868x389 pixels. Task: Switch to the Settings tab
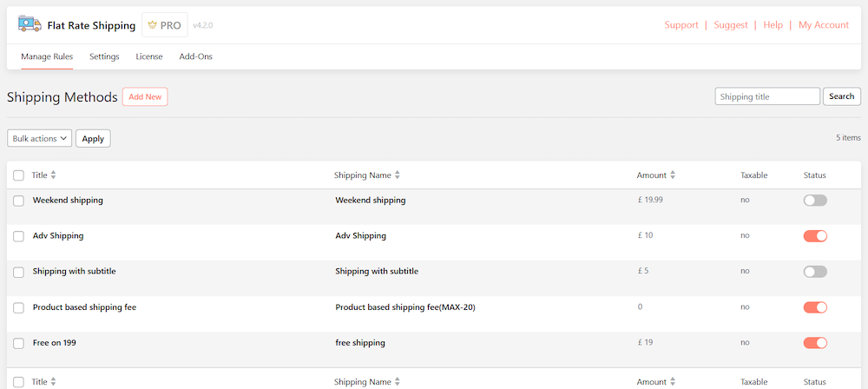(104, 56)
